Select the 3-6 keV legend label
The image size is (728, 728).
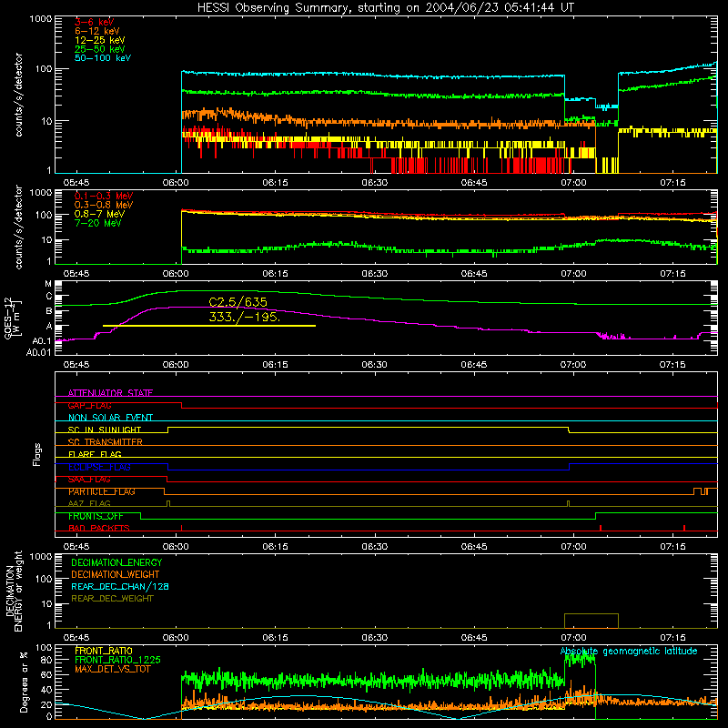95,22
